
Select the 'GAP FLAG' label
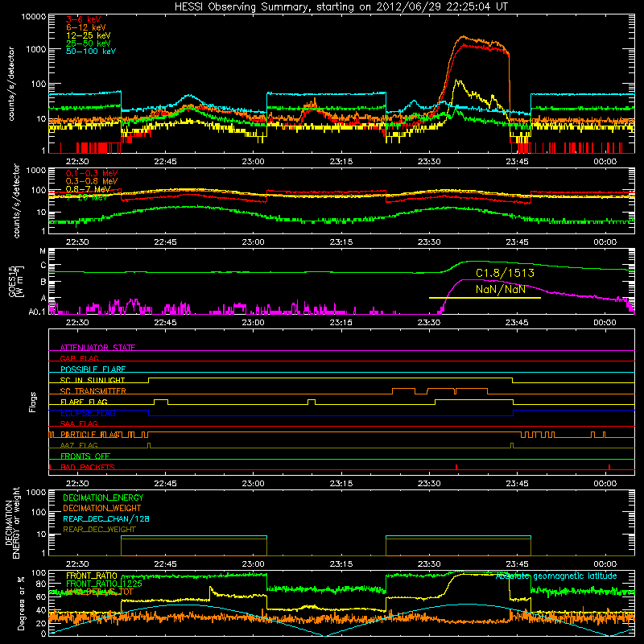tap(79, 358)
